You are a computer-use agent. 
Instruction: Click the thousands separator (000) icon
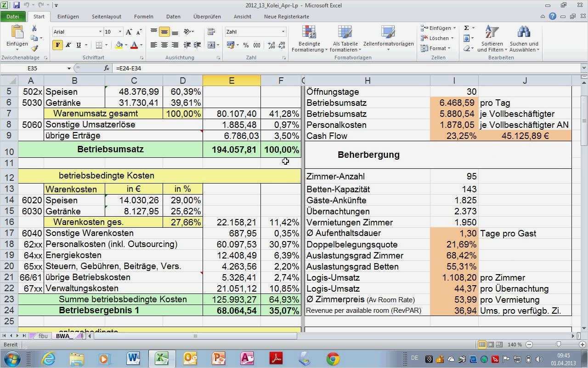[x=257, y=45]
